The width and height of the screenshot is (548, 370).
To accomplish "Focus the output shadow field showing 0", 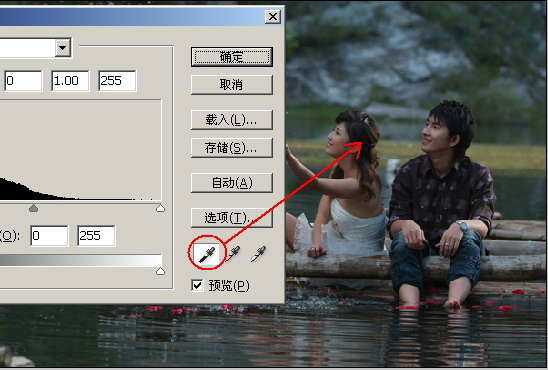I will (49, 236).
